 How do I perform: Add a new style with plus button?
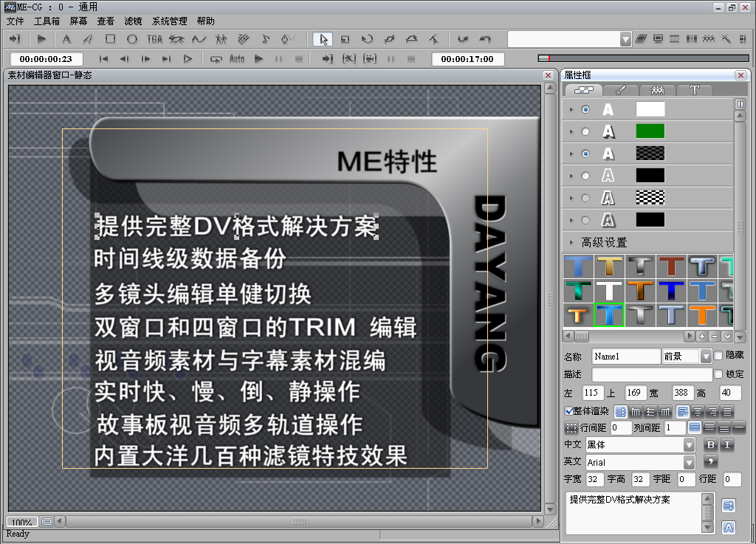click(x=701, y=337)
